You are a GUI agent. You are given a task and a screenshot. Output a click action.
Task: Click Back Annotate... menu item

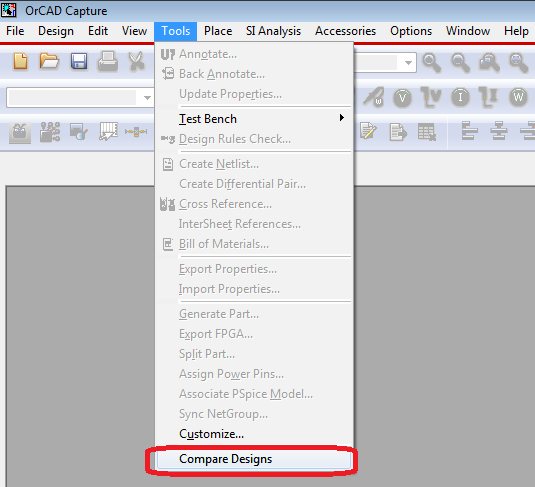pos(254,74)
